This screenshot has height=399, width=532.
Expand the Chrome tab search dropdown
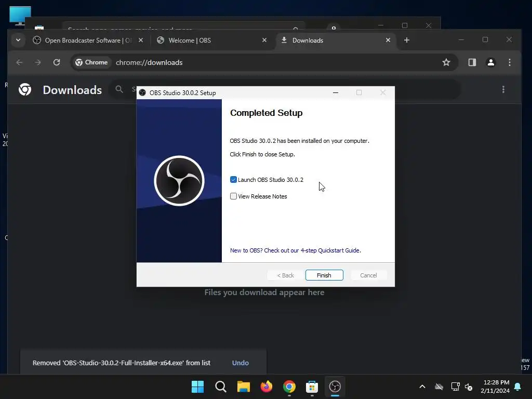tap(18, 41)
